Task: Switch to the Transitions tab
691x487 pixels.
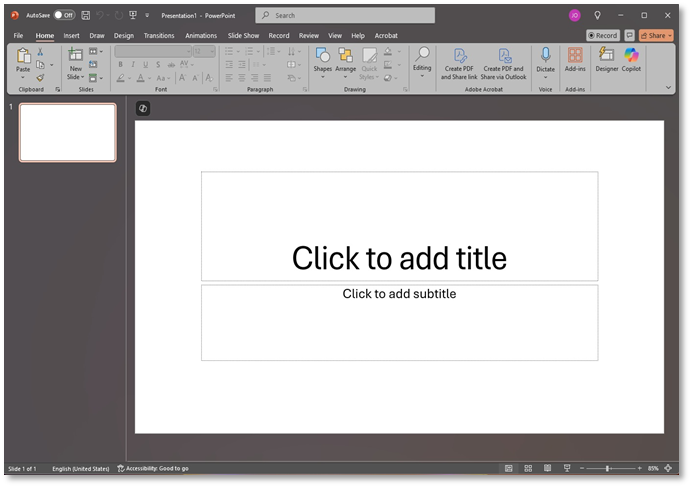Action: 158,35
